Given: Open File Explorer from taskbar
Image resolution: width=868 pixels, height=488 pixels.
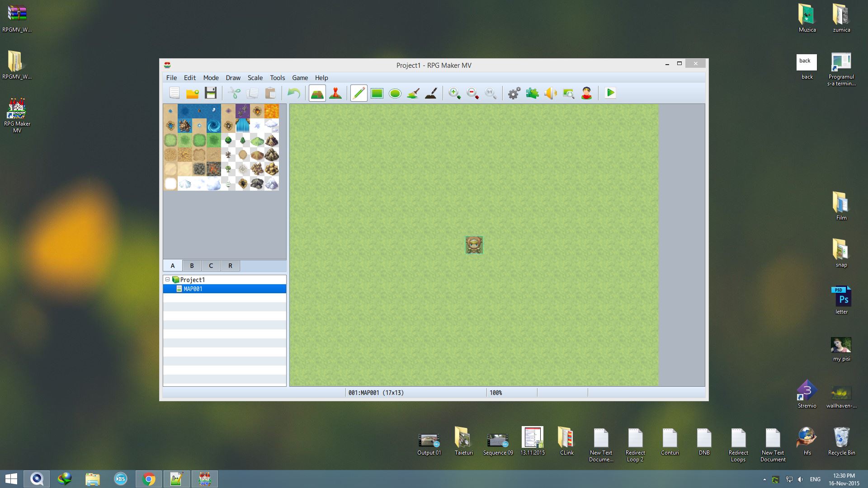Looking at the screenshot, I should pyautogui.click(x=93, y=479).
